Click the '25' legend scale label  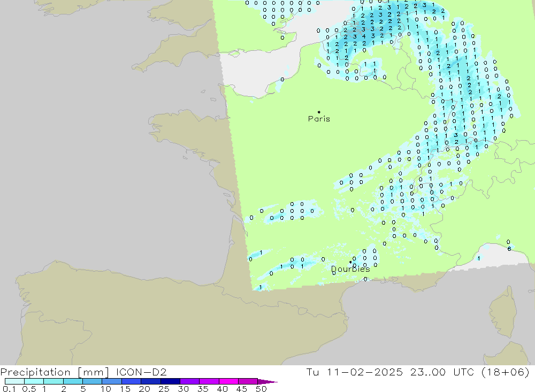[164, 389]
